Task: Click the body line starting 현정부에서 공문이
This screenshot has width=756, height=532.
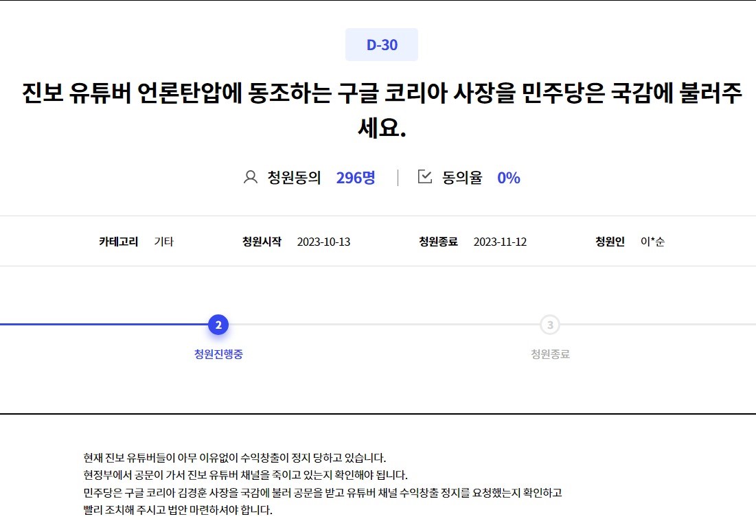Action: [x=245, y=475]
